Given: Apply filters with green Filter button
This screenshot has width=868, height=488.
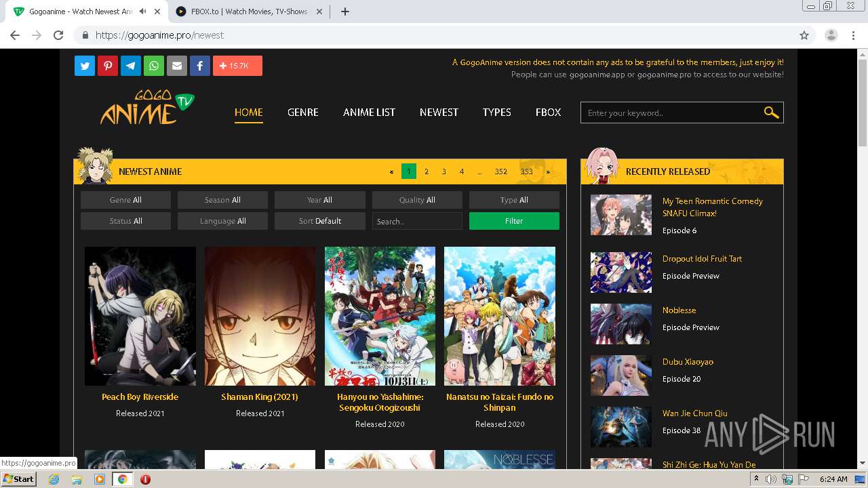Looking at the screenshot, I should pyautogui.click(x=514, y=221).
